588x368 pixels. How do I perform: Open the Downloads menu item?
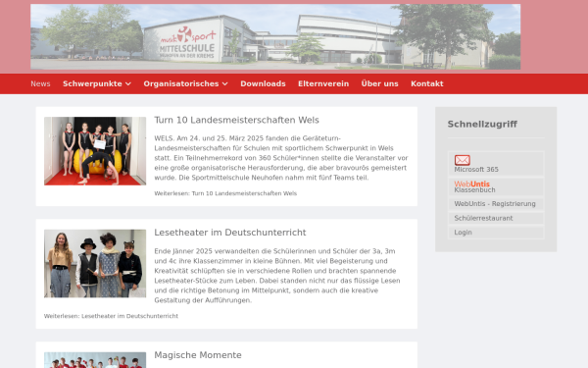point(263,83)
